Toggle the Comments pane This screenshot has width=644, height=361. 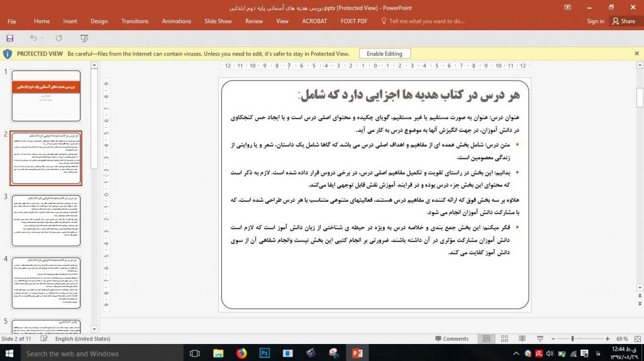[451, 339]
